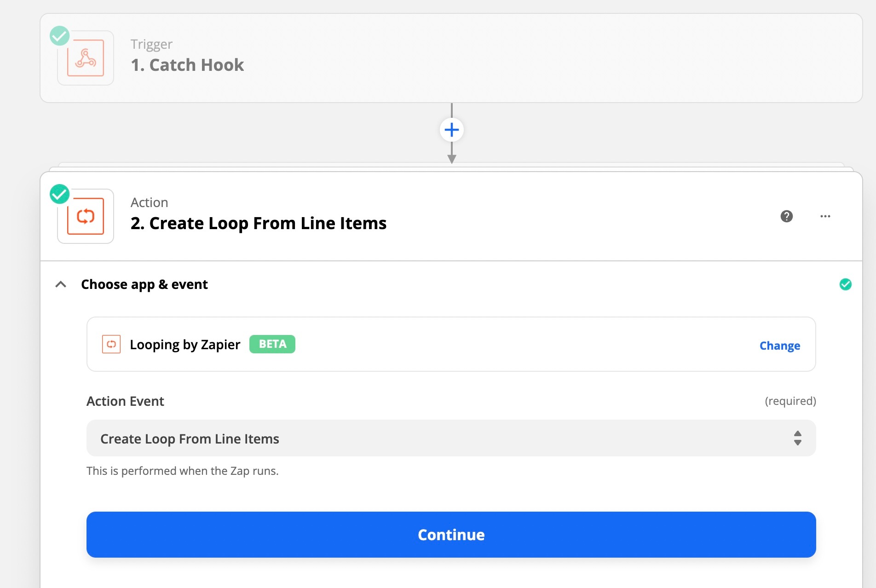
Task: Click the Choose app & event completed checkmark
Action: [846, 284]
